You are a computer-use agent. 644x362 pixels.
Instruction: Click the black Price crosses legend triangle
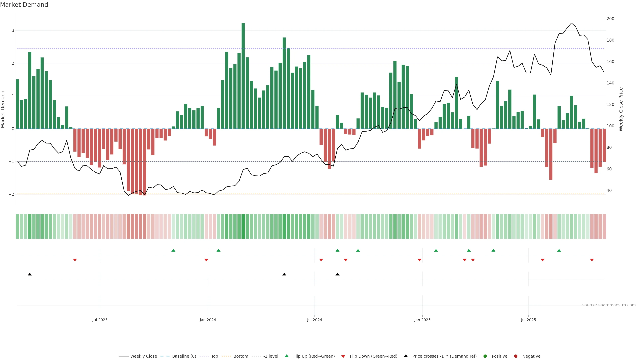[406, 356]
